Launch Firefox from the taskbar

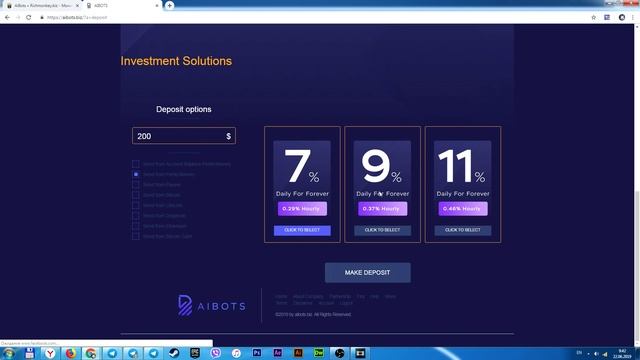click(71, 353)
